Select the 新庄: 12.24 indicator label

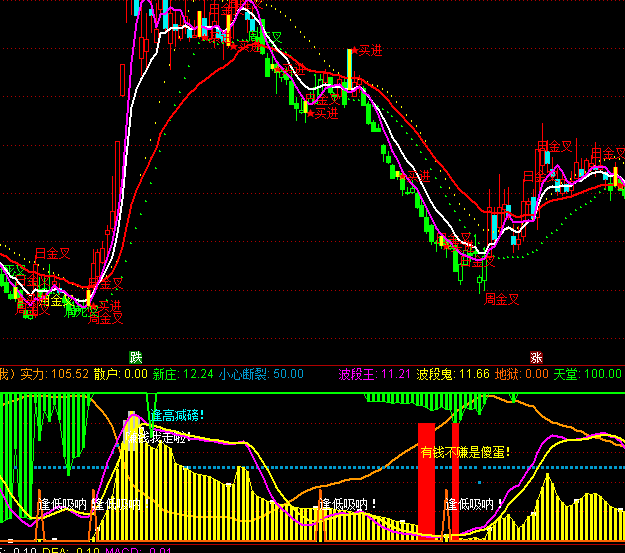[183, 374]
